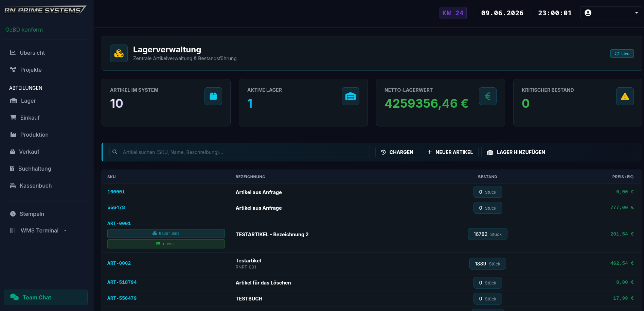Image resolution: width=644 pixels, height=311 pixels.
Task: Click the user profile avatar icon
Action: pos(588,13)
